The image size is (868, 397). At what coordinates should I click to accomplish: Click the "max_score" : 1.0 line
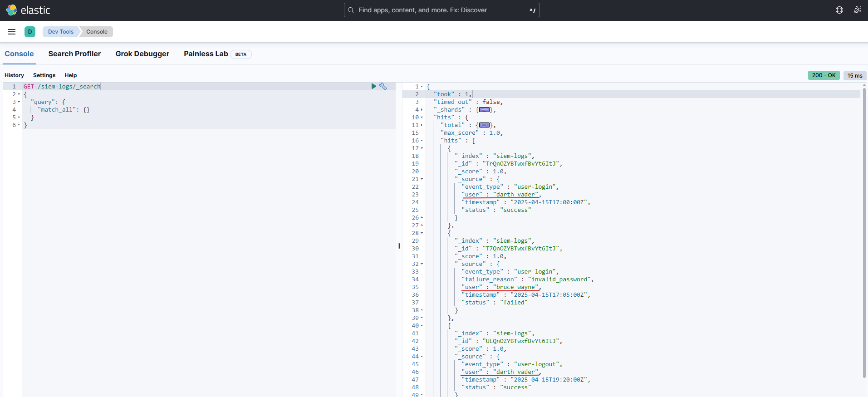pyautogui.click(x=472, y=133)
